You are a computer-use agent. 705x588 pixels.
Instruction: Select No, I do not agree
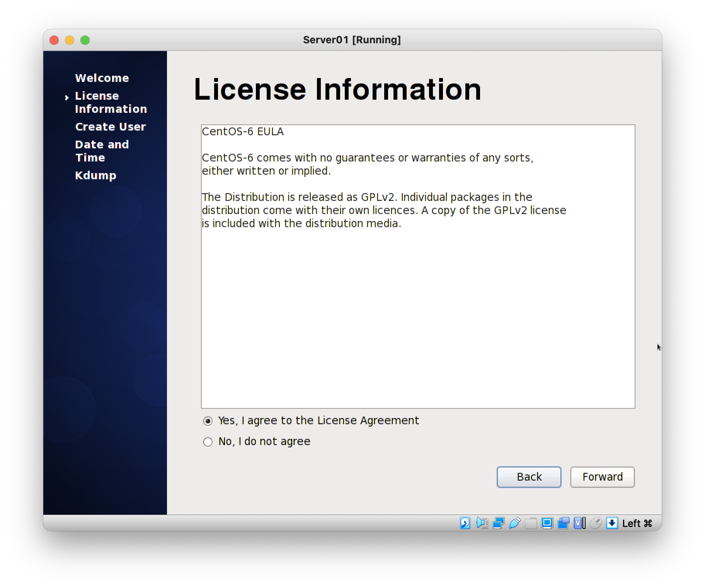click(x=257, y=442)
